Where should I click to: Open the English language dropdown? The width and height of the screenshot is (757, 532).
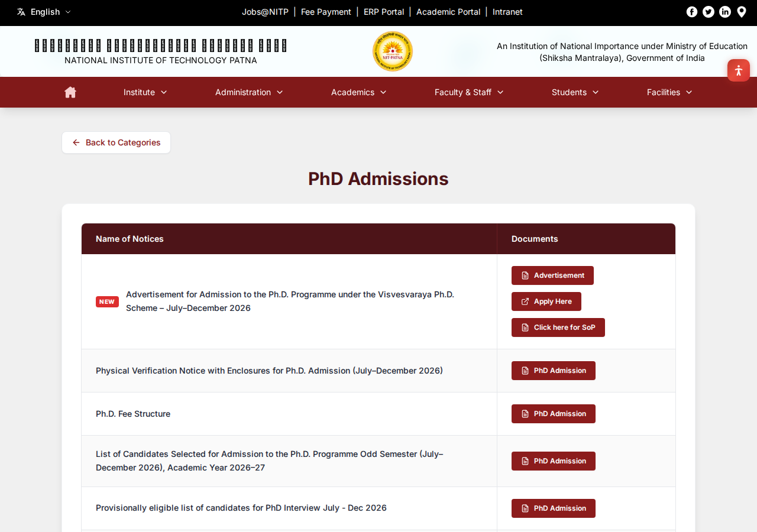(44, 12)
